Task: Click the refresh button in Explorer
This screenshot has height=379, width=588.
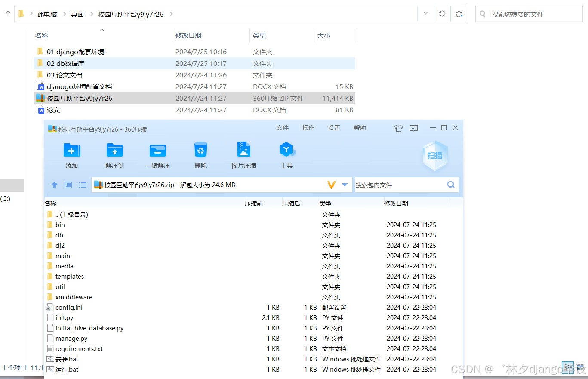Action: [x=442, y=13]
